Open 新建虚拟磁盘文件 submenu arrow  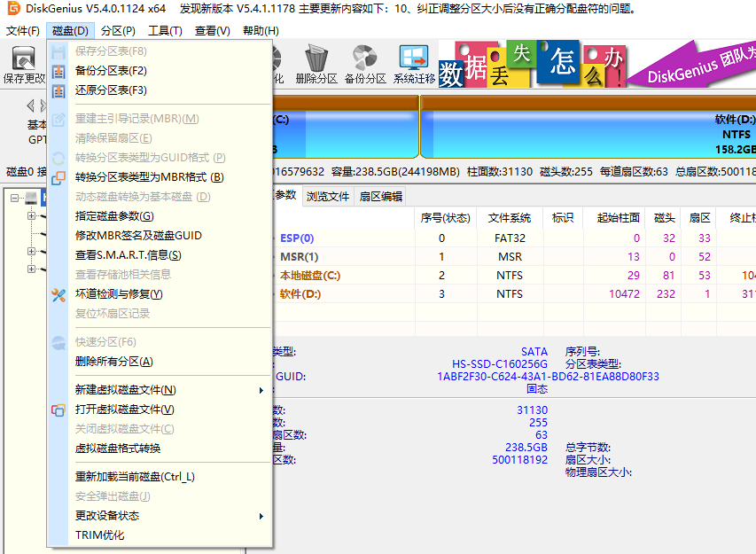click(x=261, y=390)
